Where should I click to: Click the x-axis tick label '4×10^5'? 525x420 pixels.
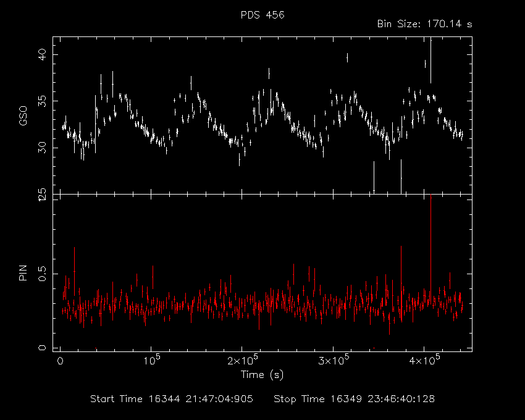pos(424,361)
